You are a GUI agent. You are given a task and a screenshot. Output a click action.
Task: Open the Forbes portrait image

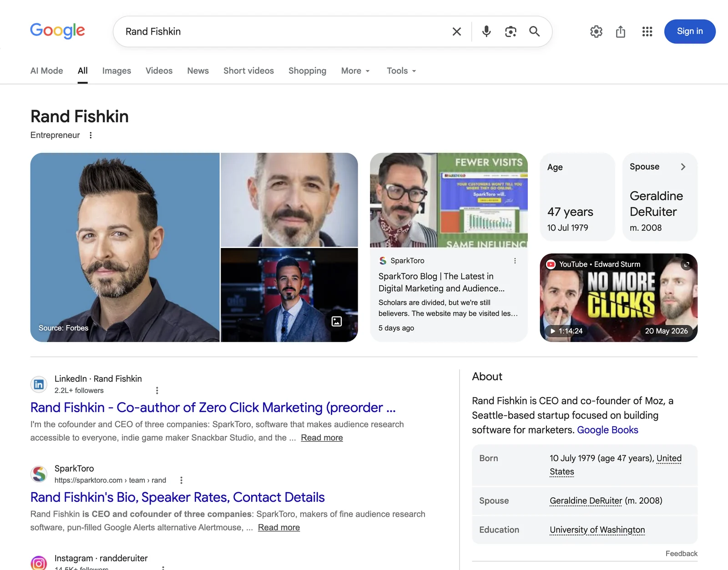point(125,247)
